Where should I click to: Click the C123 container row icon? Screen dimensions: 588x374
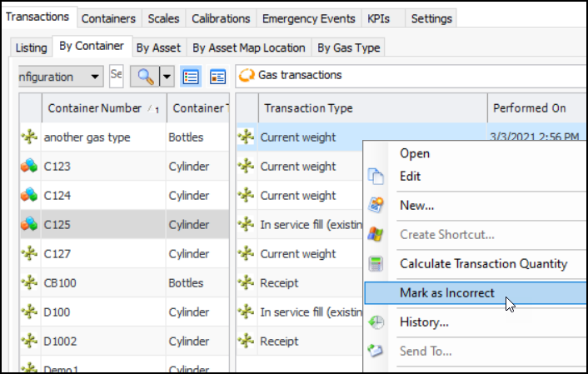(31, 167)
